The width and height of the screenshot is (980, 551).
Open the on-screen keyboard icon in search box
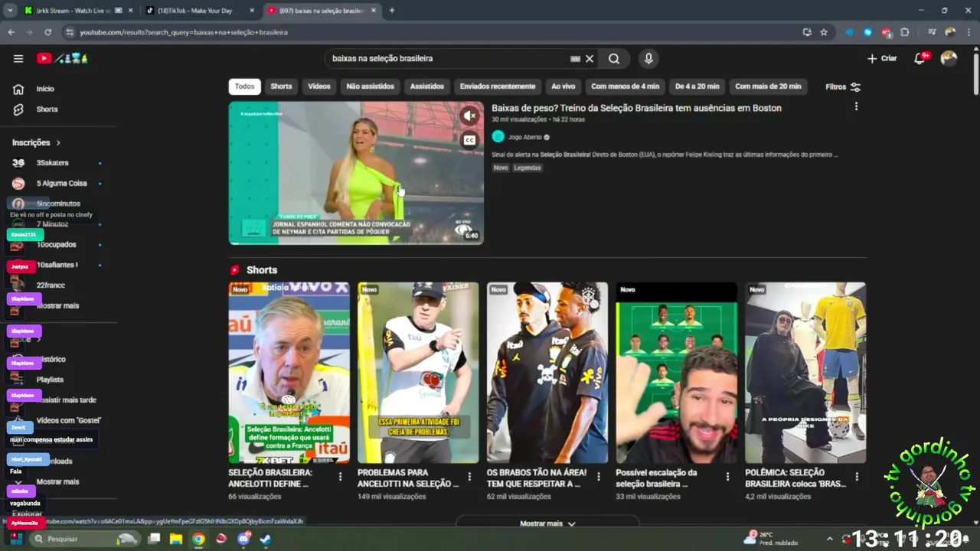[575, 58]
